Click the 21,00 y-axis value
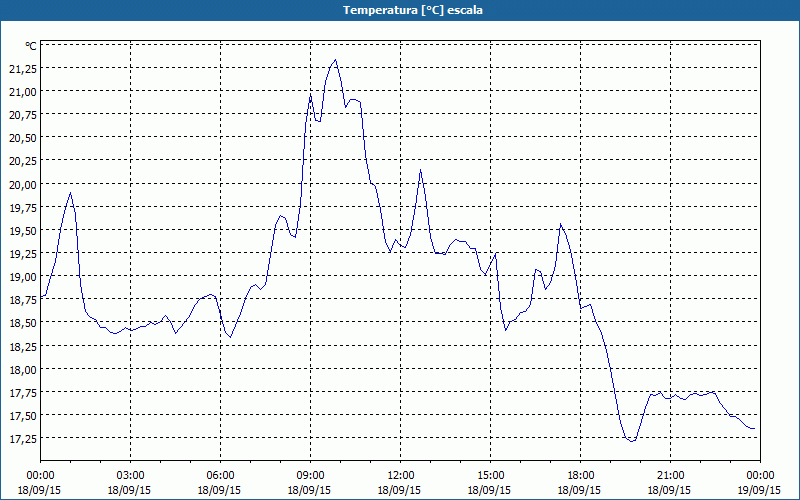 23,93
